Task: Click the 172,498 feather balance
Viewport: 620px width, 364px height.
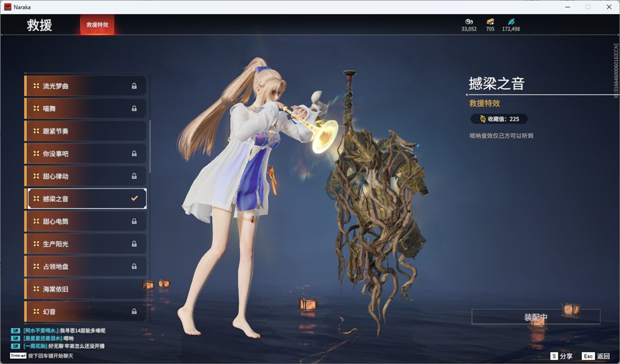Action: pos(511,29)
